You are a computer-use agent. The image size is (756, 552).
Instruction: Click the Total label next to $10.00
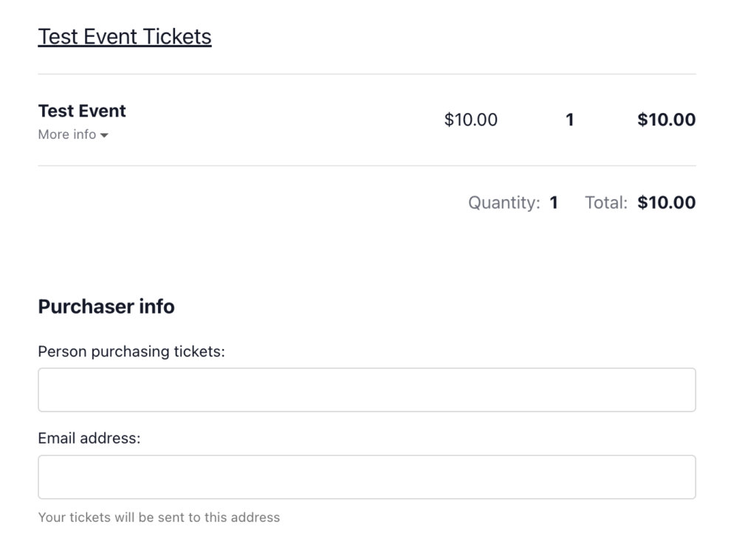pos(605,202)
